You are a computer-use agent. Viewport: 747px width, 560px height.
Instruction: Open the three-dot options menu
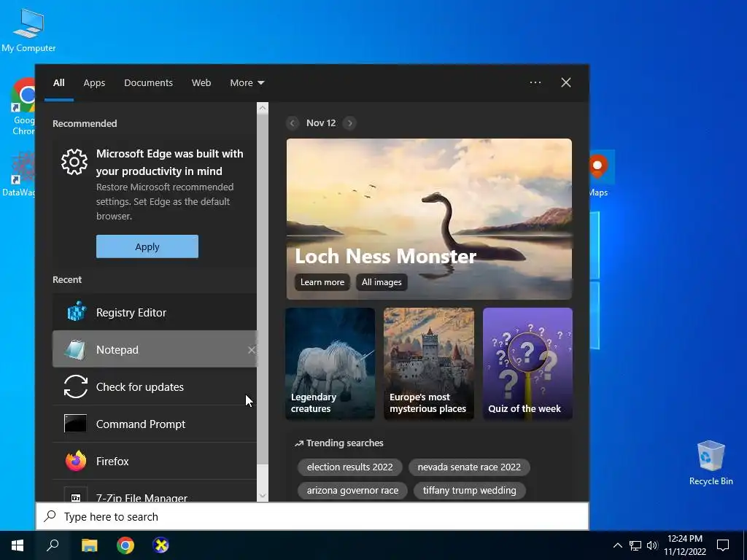tap(535, 82)
